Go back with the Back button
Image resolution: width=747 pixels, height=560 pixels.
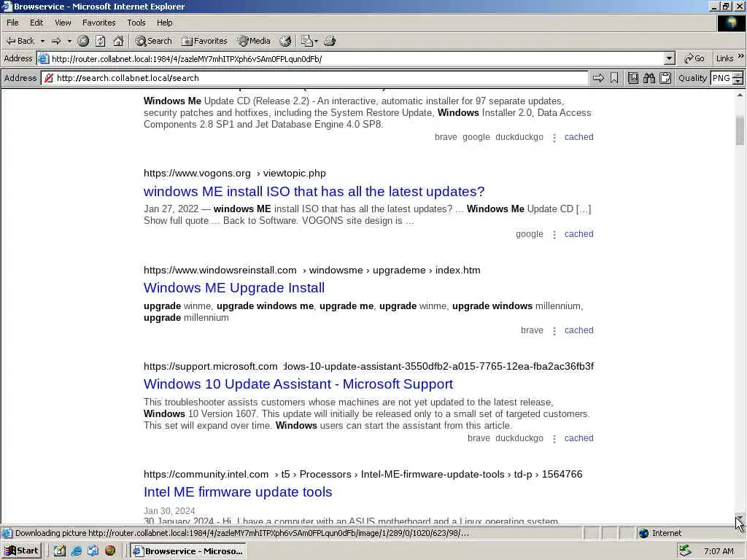pyautogui.click(x=20, y=41)
